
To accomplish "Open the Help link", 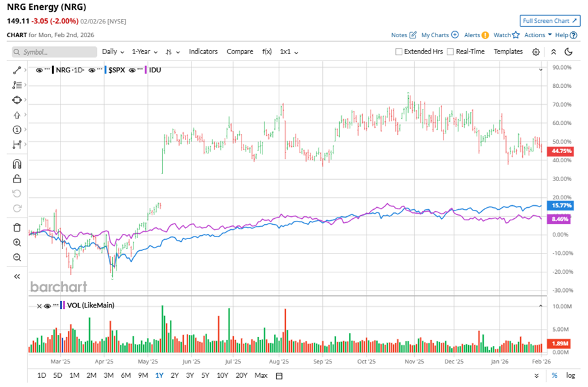I will 566,35.
